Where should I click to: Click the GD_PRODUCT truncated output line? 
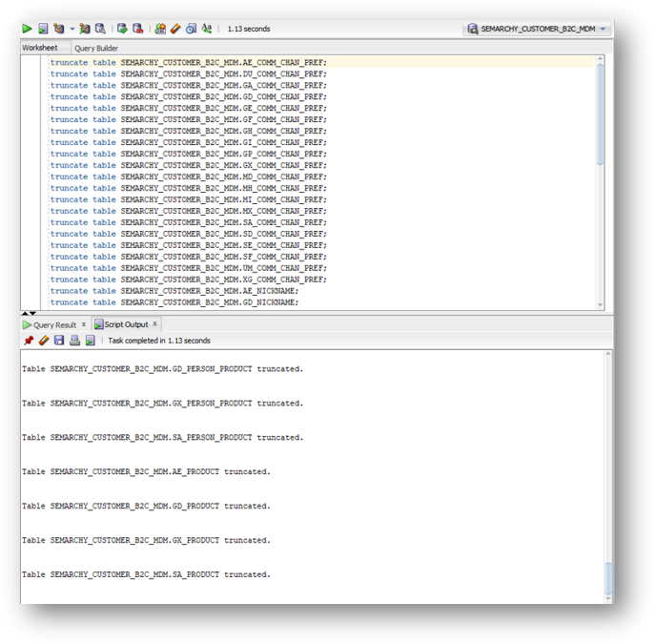(x=146, y=506)
